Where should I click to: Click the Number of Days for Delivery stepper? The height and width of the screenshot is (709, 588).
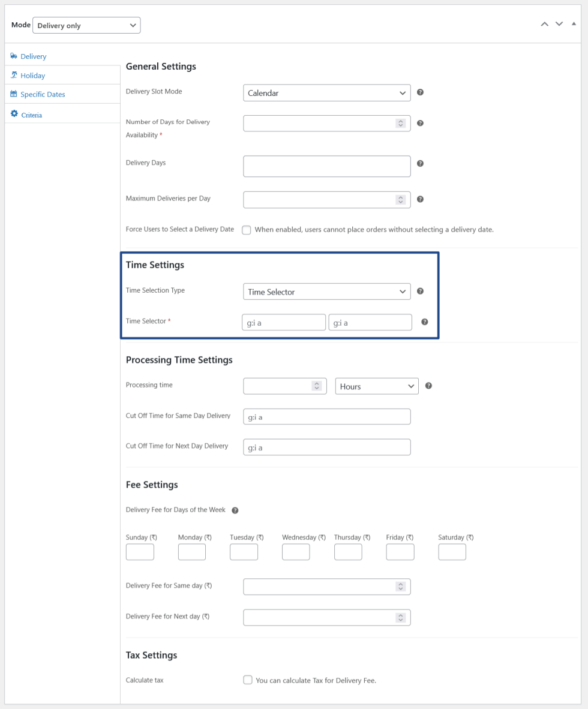pyautogui.click(x=401, y=123)
